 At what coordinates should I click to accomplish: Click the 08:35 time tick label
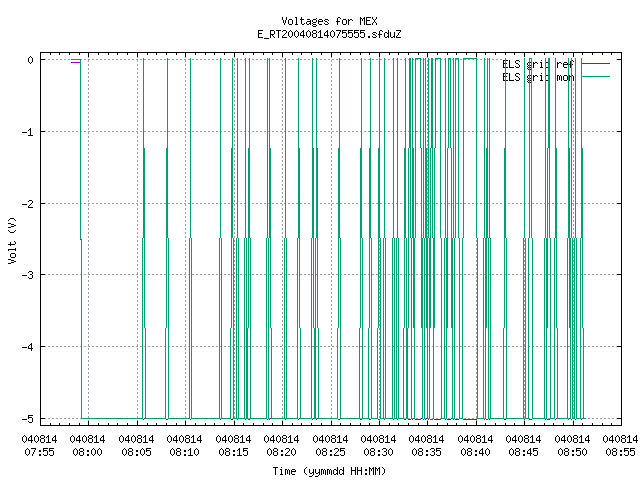pyautogui.click(x=427, y=452)
